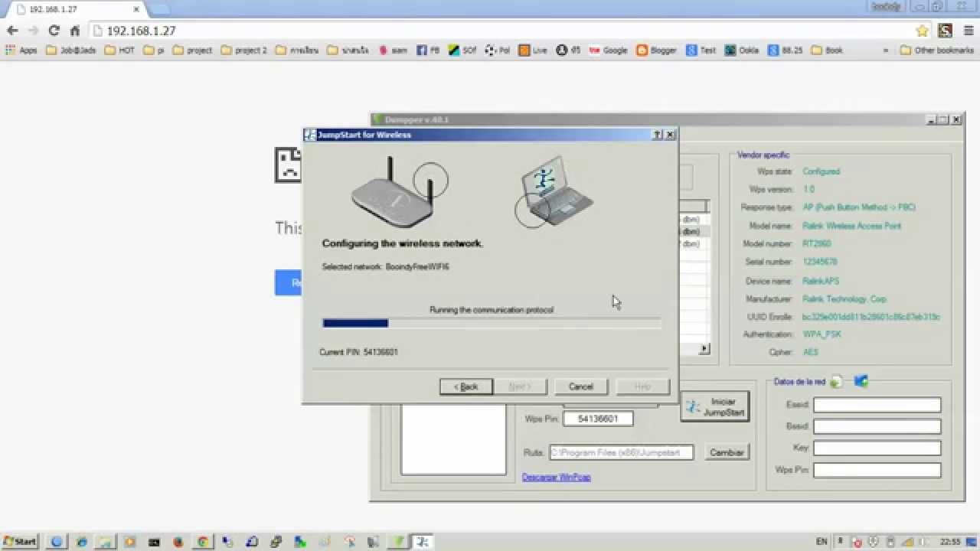Click the Wps Pin box showing 54136601
The width and height of the screenshot is (980, 551).
[598, 419]
